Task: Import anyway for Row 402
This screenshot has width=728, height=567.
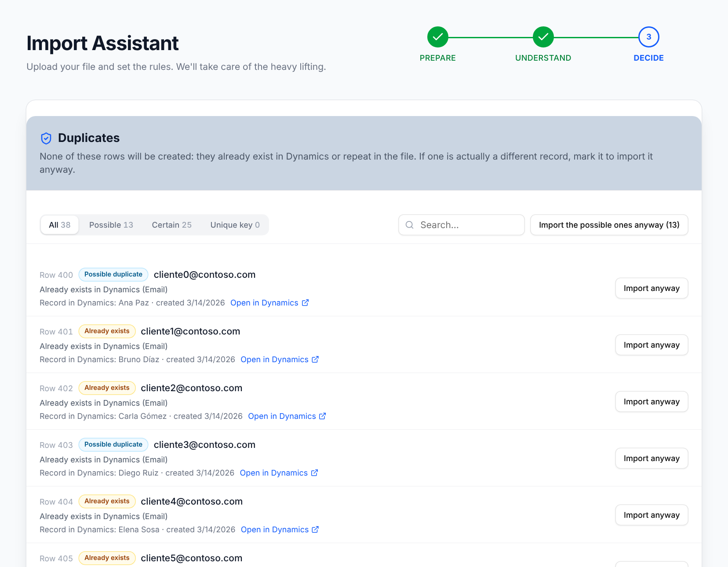Action: (652, 402)
